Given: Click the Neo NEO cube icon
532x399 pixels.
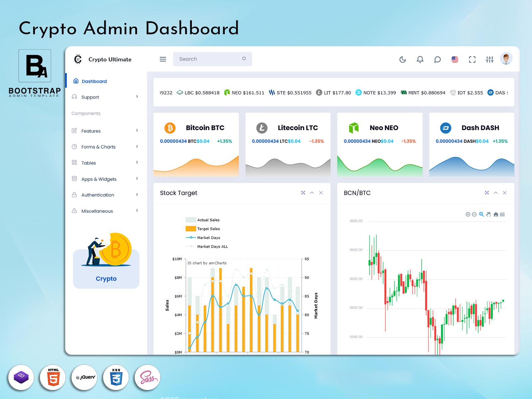Looking at the screenshot, I should 354,128.
